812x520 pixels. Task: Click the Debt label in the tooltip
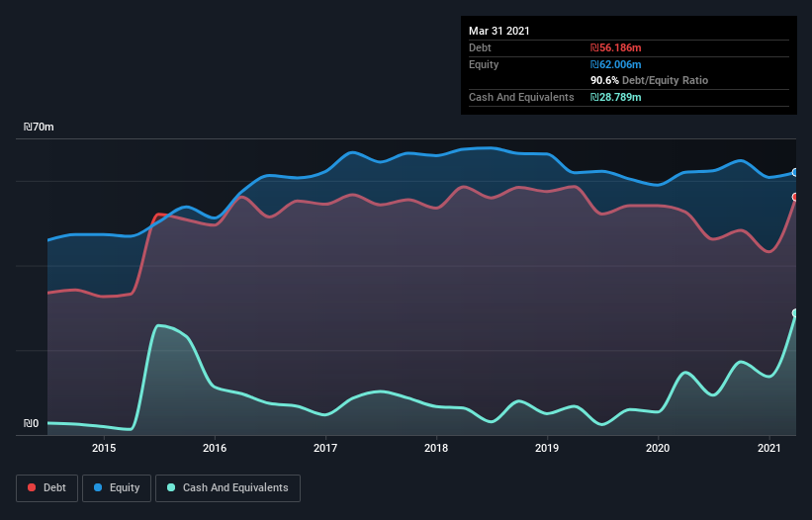tap(480, 47)
